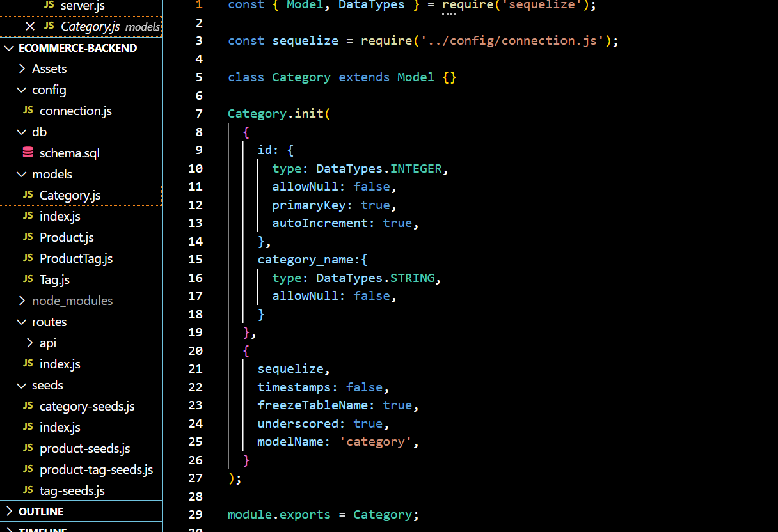Open Tag.js file
The width and height of the screenshot is (778, 532).
pyautogui.click(x=55, y=279)
